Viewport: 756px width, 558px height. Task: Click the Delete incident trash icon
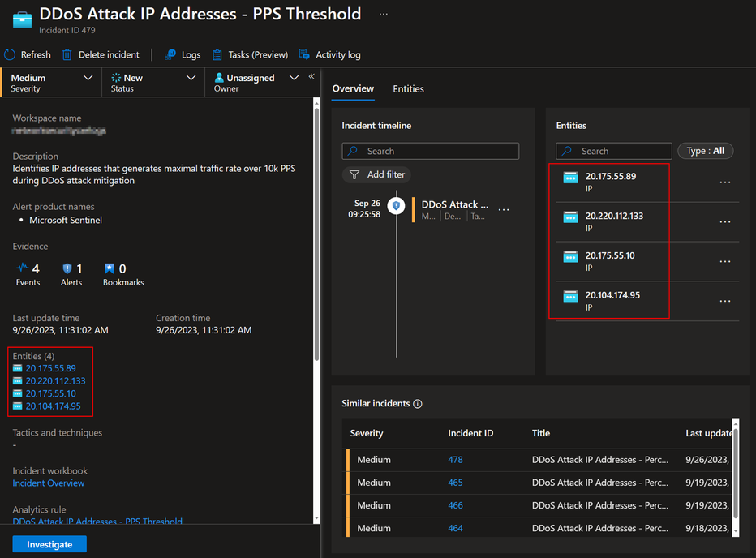(x=67, y=55)
